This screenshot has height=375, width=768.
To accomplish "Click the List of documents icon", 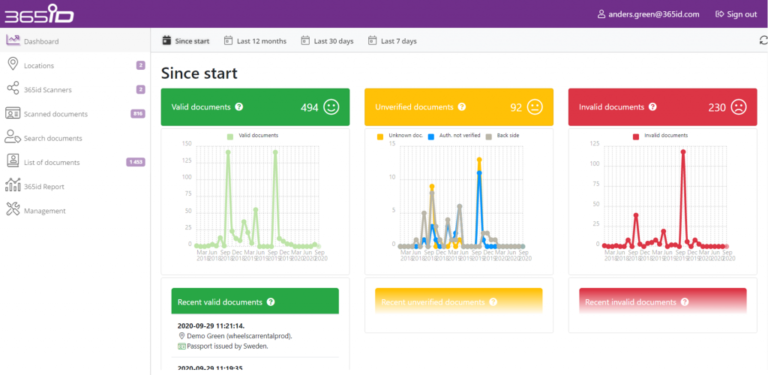I will [x=13, y=161].
